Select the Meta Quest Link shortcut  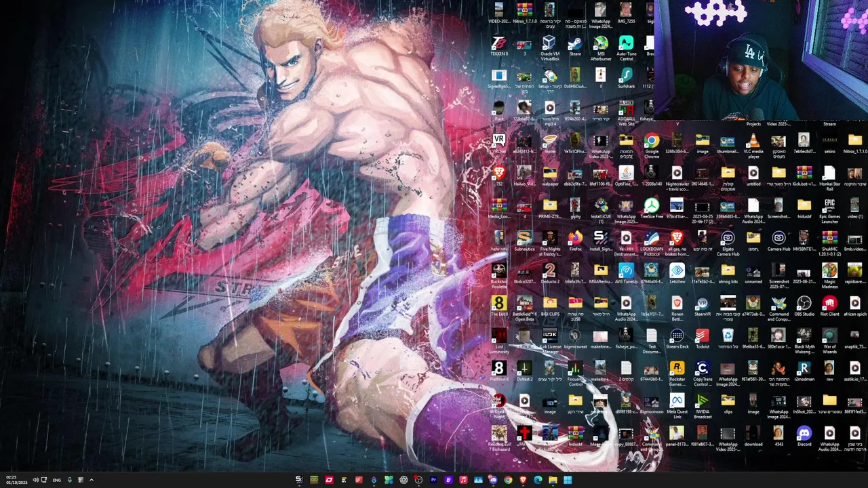click(677, 406)
